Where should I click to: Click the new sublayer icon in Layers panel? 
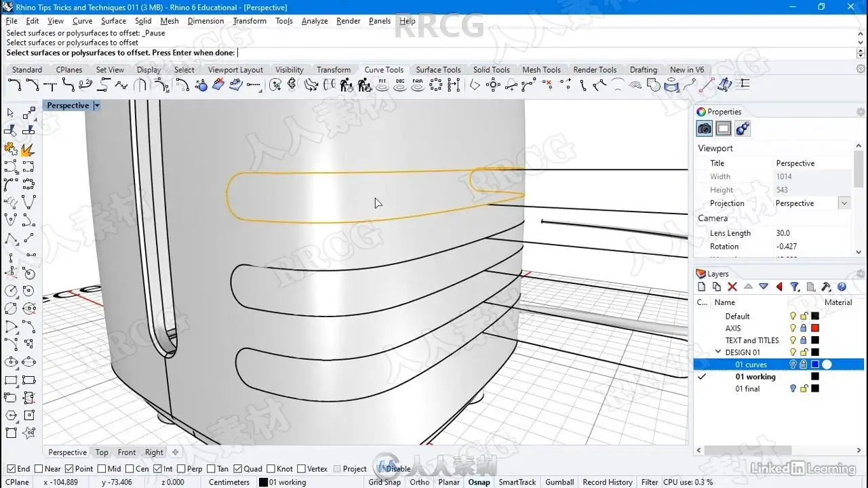tap(717, 287)
